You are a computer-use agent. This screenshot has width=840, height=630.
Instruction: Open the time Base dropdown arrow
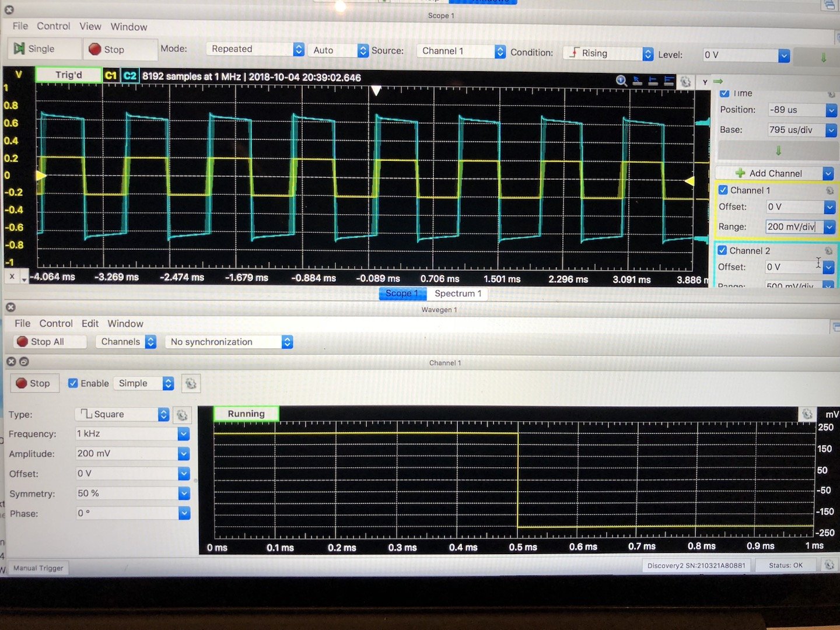coord(831,131)
